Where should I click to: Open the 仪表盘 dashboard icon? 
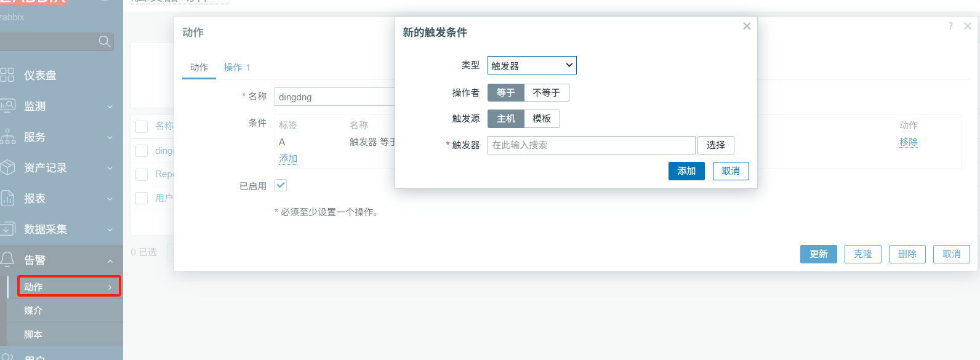(x=7, y=75)
